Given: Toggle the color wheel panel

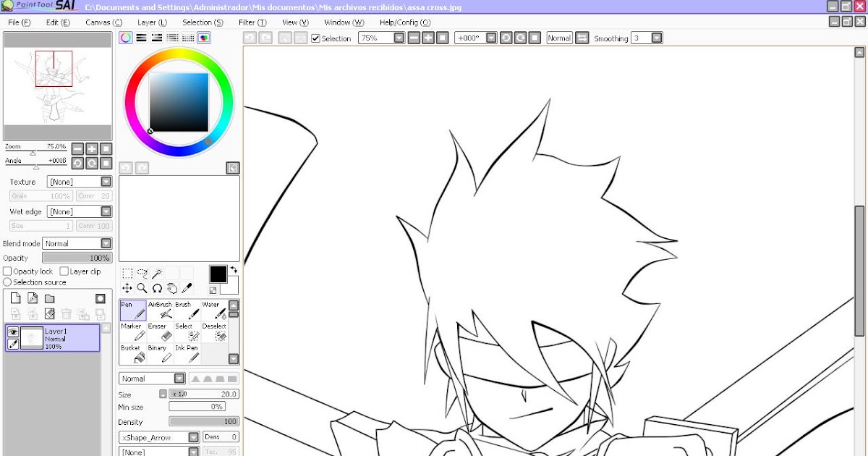Looking at the screenshot, I should 126,38.
